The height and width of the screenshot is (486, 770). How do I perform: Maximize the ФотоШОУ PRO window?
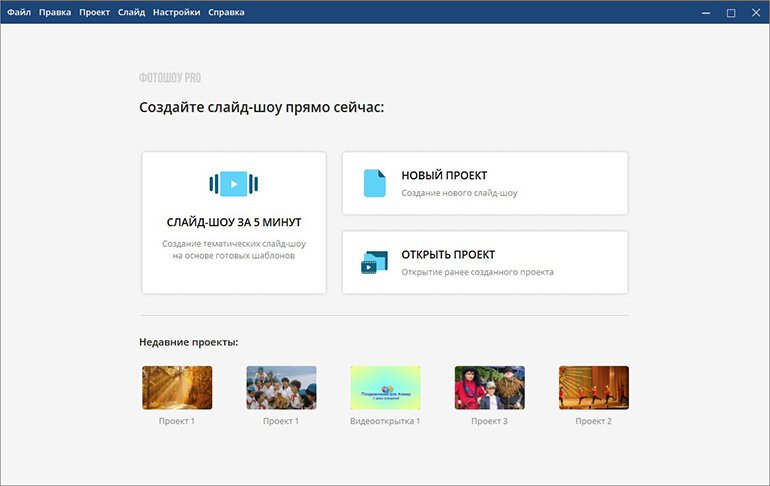(731, 13)
